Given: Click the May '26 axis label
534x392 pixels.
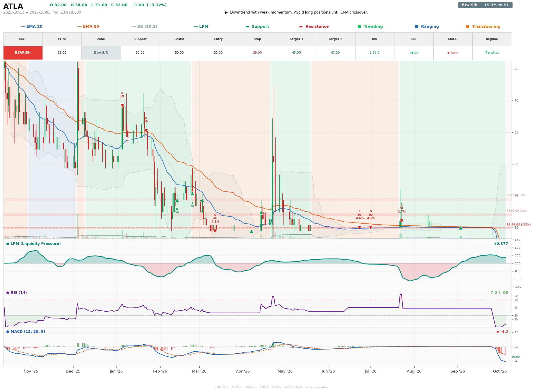Looking at the screenshot, I should pos(285,371).
